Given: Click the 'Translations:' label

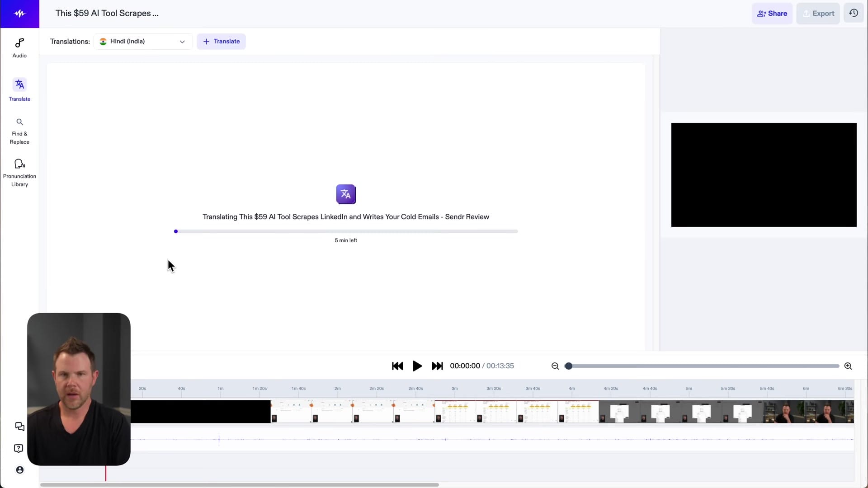Looking at the screenshot, I should click(x=70, y=41).
